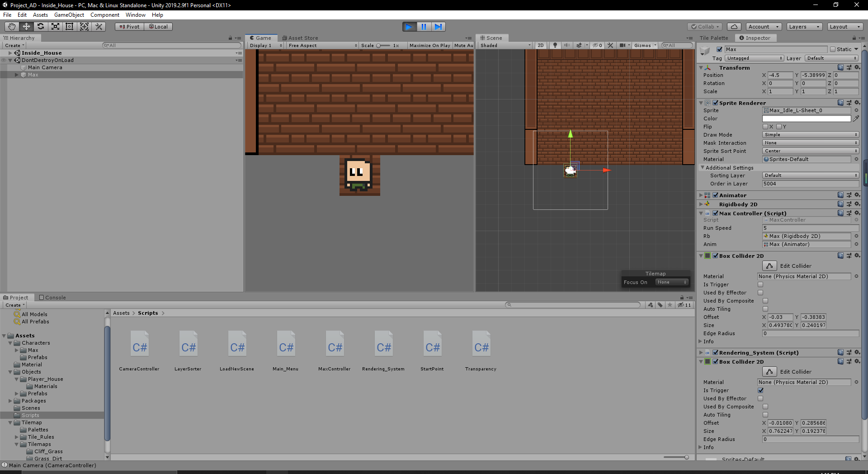868x474 pixels.
Task: Enable Flip Y checkbox
Action: [x=779, y=127]
